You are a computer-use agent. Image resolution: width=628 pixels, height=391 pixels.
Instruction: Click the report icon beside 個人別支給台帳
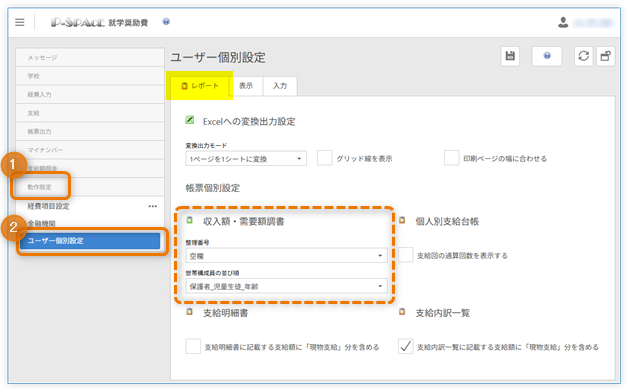pyautogui.click(x=402, y=220)
